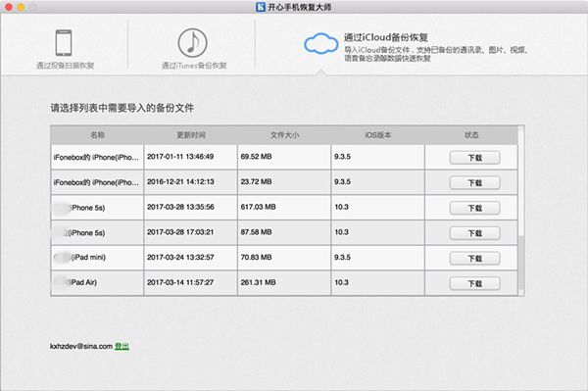Image resolution: width=588 pixels, height=391 pixels.
Task: Download the 617.03 MB iPhone 5s backup
Action: point(474,208)
